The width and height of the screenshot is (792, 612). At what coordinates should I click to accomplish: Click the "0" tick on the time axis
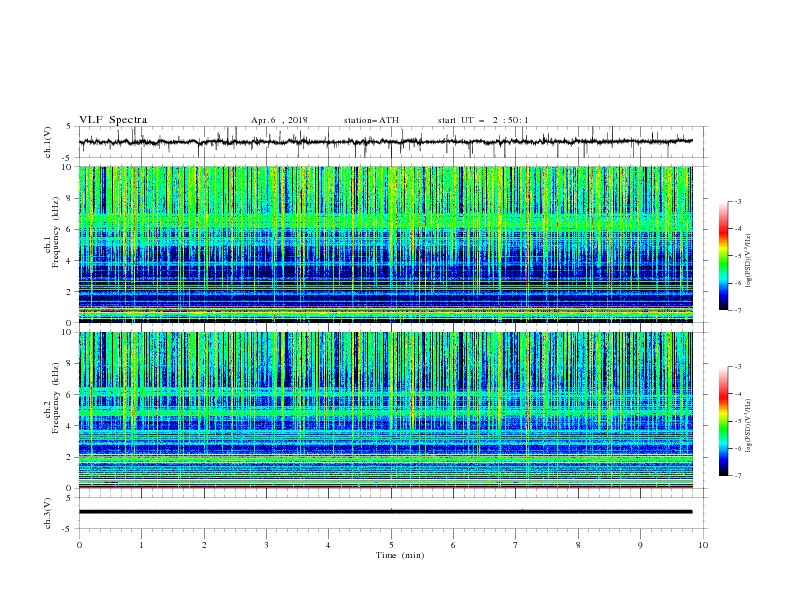pyautogui.click(x=79, y=545)
